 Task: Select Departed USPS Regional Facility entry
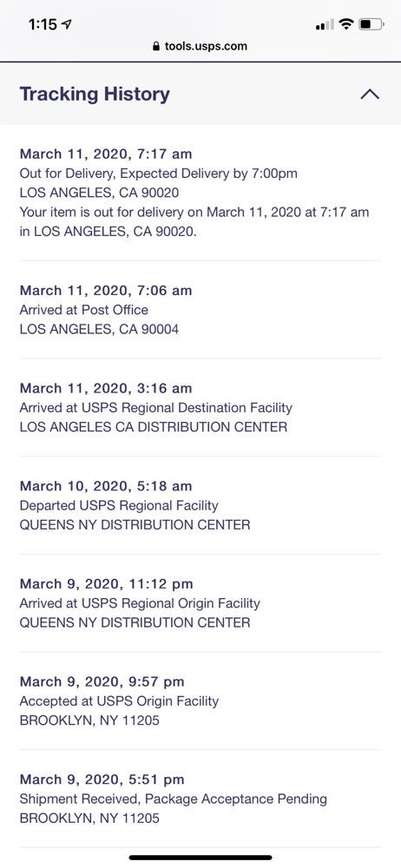pyautogui.click(x=200, y=505)
